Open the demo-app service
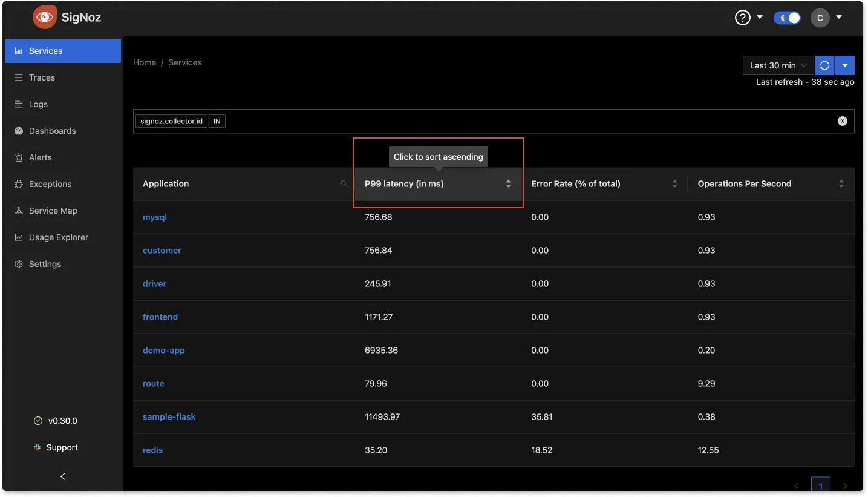 click(x=164, y=351)
